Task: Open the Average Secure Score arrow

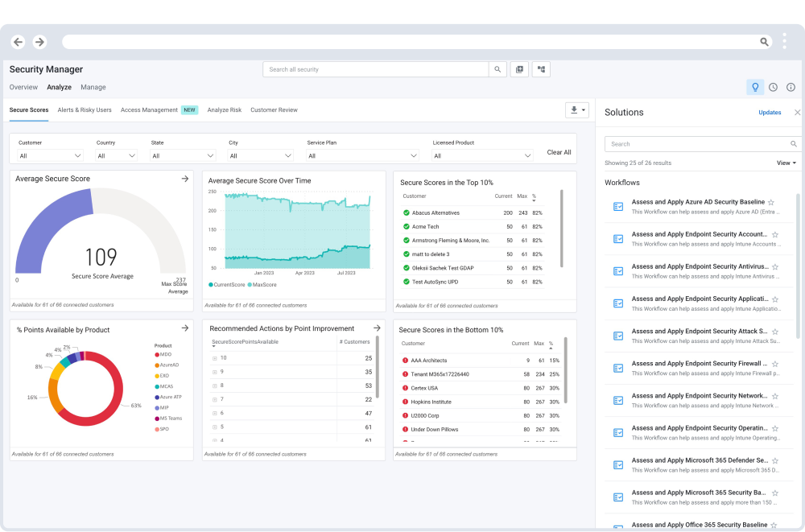Action: coord(185,179)
